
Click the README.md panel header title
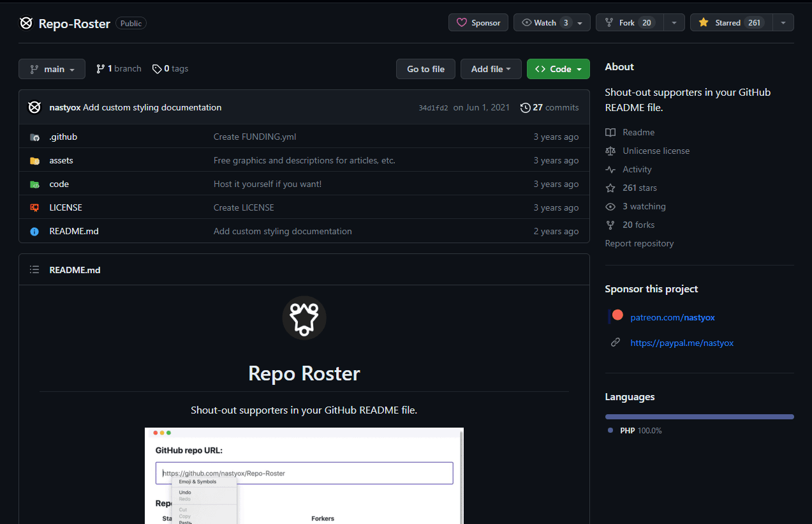(75, 270)
